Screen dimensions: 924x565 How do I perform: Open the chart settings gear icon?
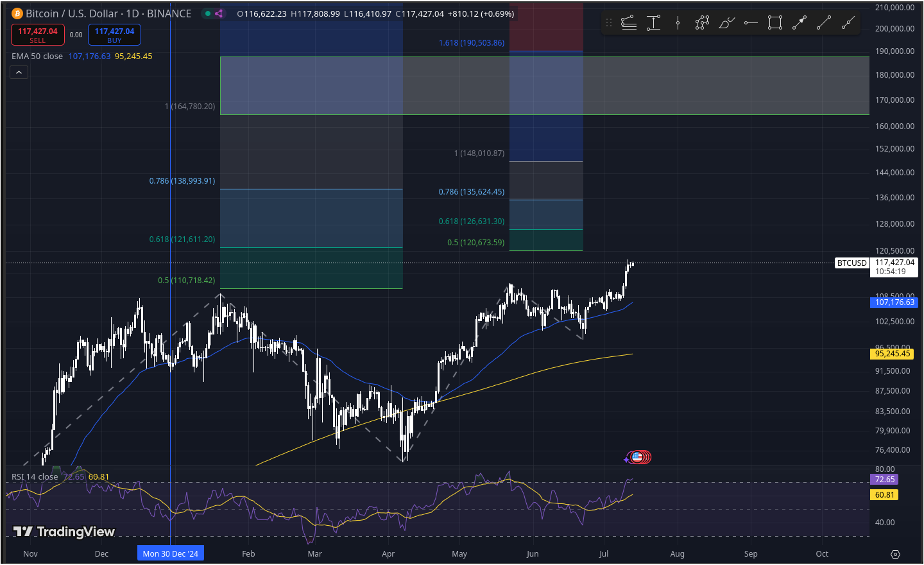click(x=896, y=554)
